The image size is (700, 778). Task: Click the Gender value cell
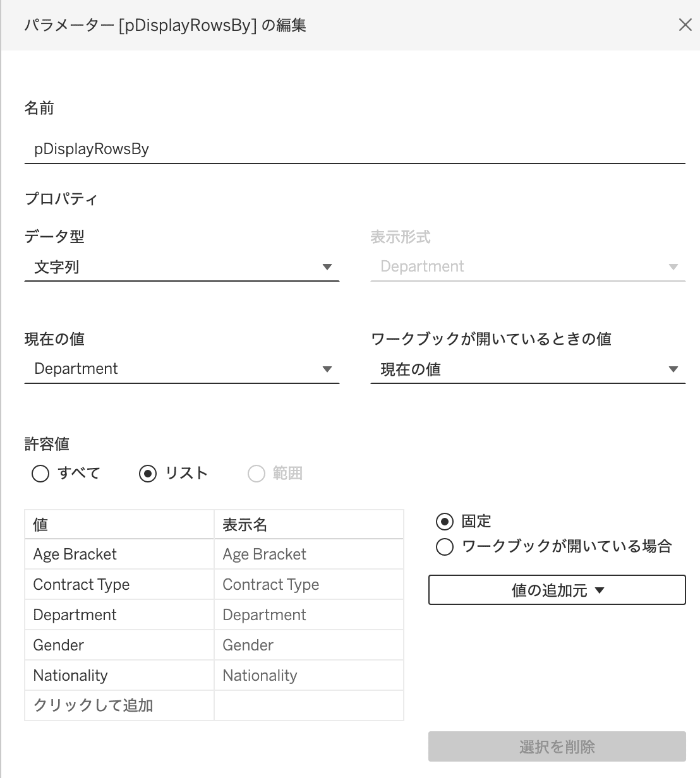[119, 645]
